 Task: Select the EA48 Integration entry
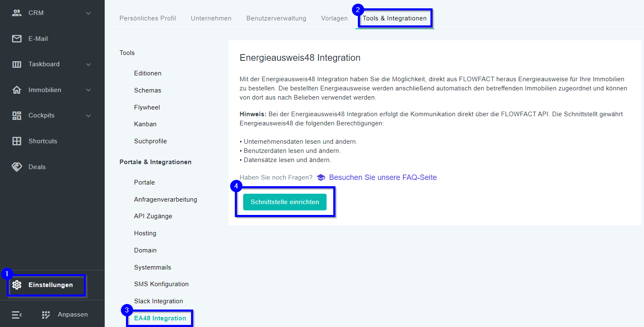[x=160, y=318]
